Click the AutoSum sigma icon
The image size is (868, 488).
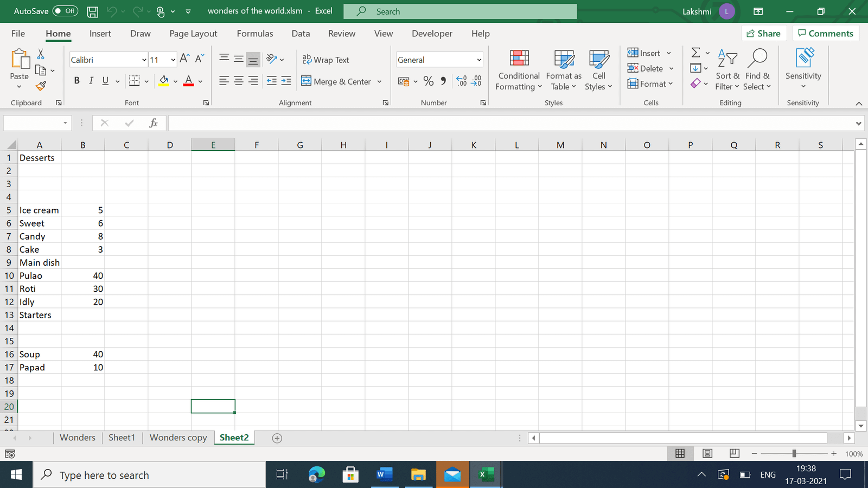695,53
